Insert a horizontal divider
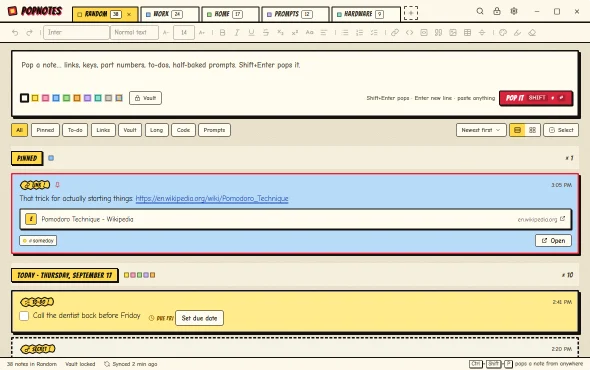 (482, 33)
